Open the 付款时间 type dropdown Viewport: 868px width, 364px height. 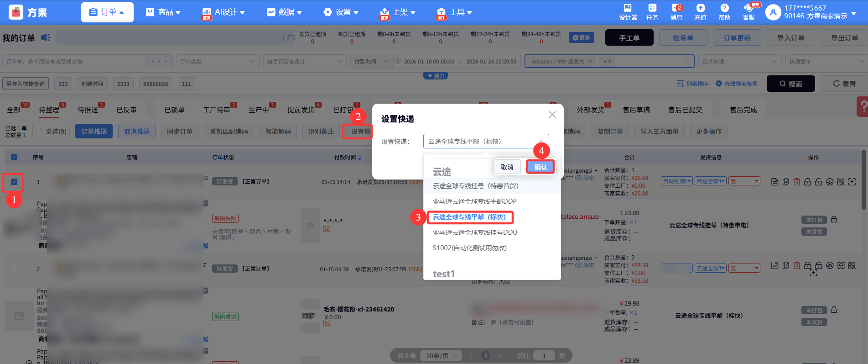point(371,61)
